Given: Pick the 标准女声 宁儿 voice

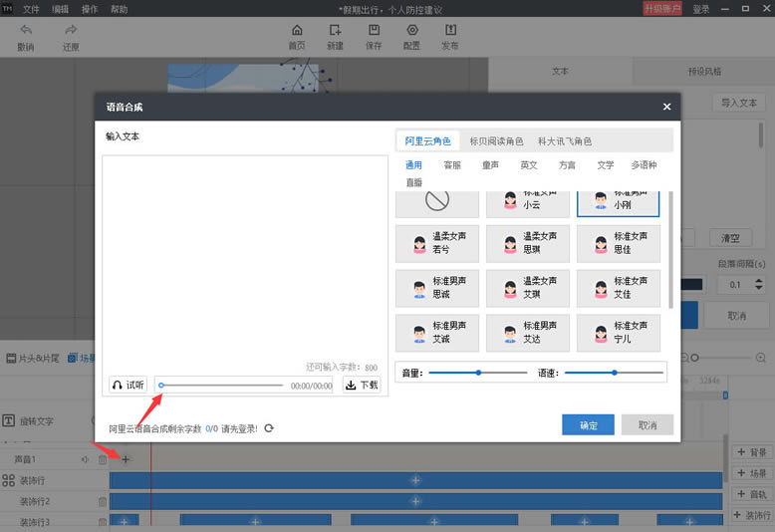Looking at the screenshot, I should click(x=618, y=332).
